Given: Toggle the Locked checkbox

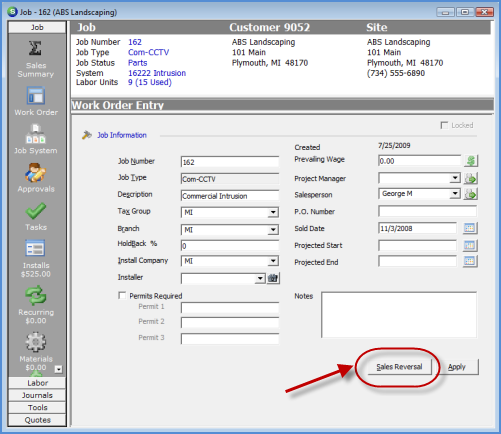Looking at the screenshot, I should [x=444, y=125].
